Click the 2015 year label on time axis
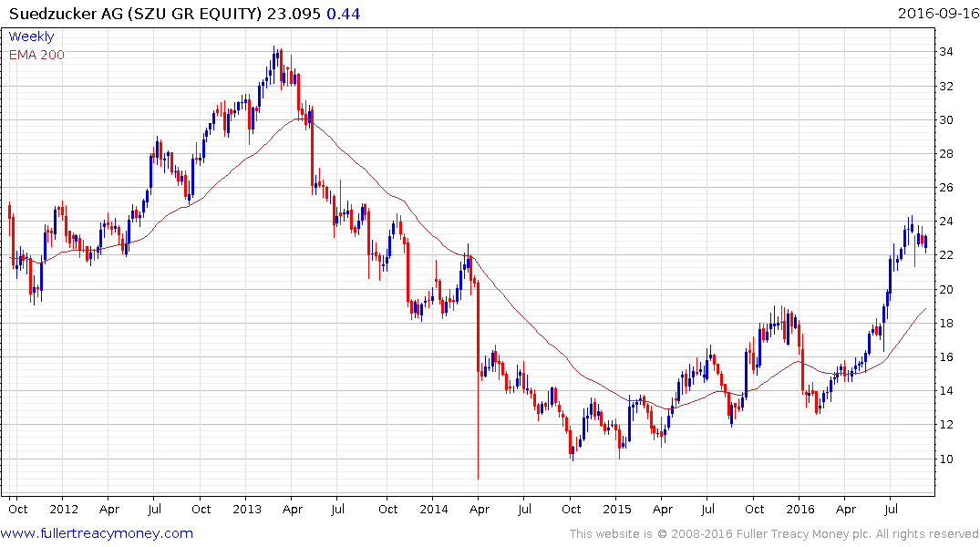Image resolution: width=980 pixels, height=547 pixels. pyautogui.click(x=617, y=509)
